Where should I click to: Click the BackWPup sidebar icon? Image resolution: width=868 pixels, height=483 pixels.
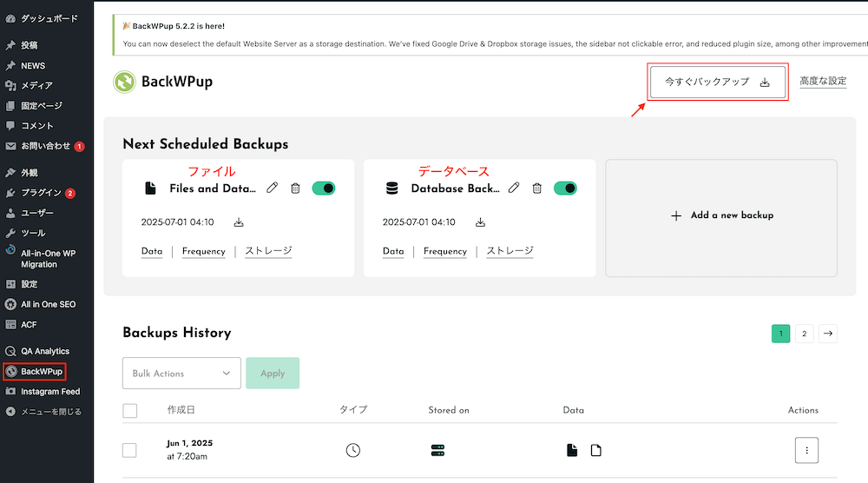(x=11, y=371)
